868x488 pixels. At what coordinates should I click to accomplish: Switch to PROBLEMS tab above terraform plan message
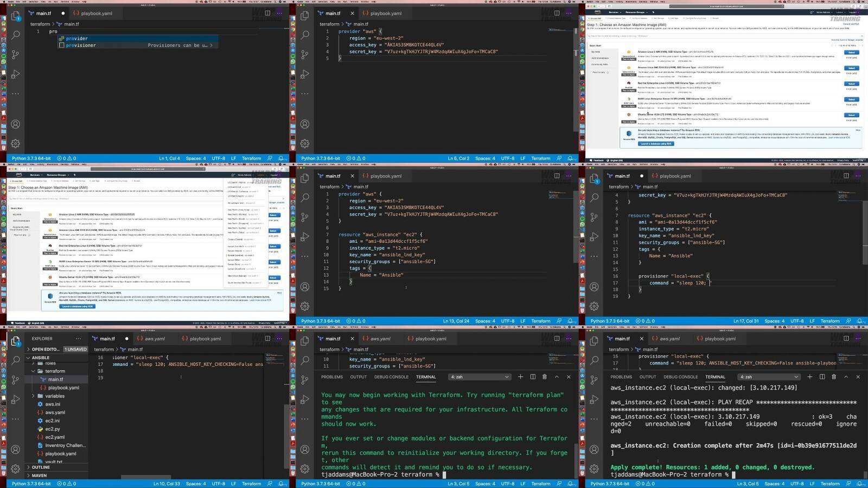pyautogui.click(x=331, y=377)
